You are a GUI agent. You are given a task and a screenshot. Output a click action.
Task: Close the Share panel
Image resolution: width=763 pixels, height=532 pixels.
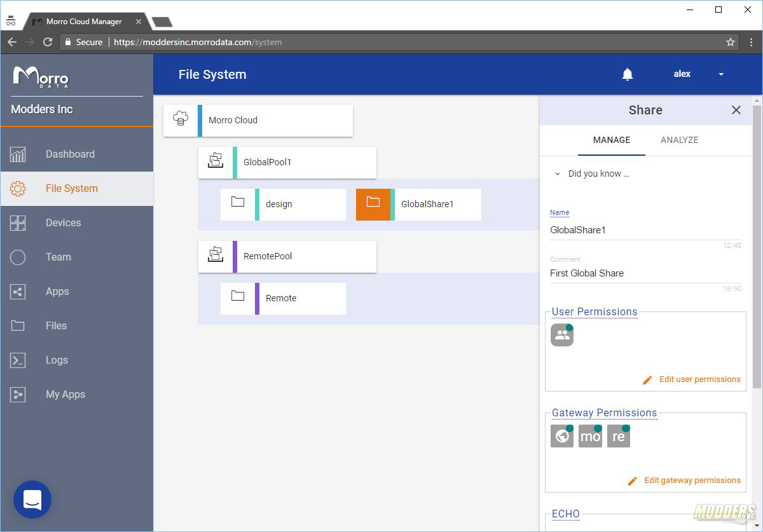click(x=736, y=110)
